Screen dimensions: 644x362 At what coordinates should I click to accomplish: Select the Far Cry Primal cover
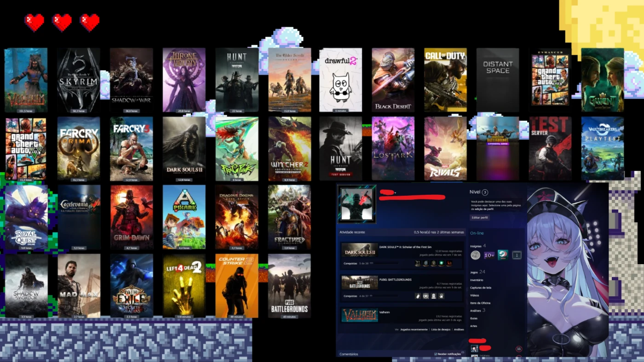[x=79, y=148]
